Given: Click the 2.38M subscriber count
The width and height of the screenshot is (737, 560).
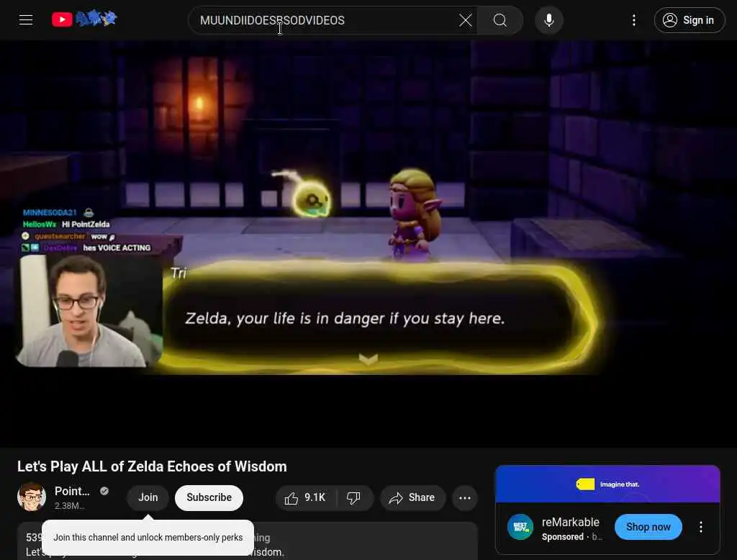Looking at the screenshot, I should pyautogui.click(x=70, y=506).
